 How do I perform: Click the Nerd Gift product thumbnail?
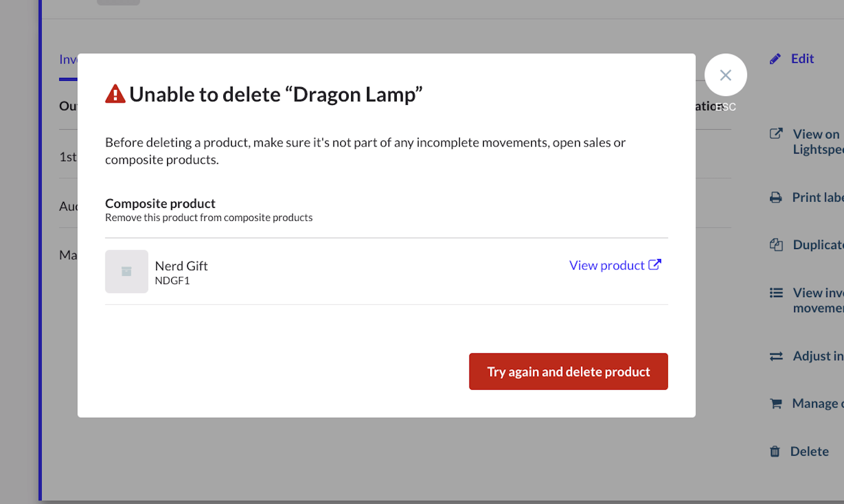click(127, 271)
